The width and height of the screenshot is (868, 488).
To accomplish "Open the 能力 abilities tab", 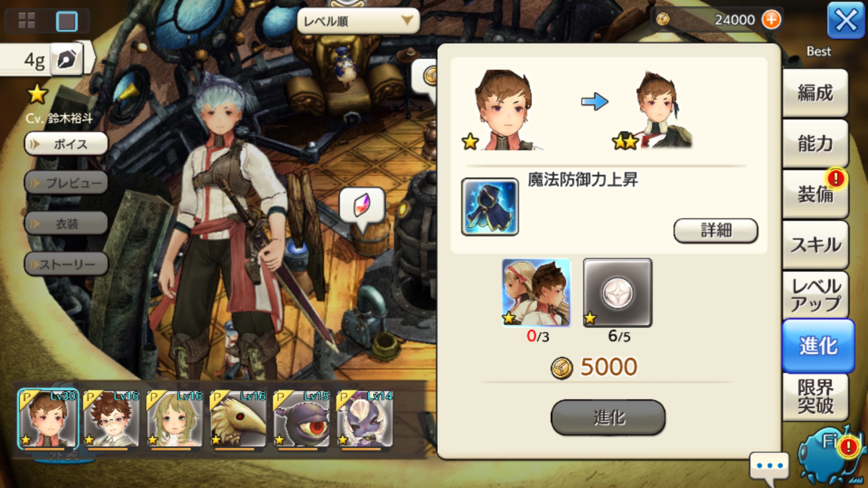I will coord(815,143).
